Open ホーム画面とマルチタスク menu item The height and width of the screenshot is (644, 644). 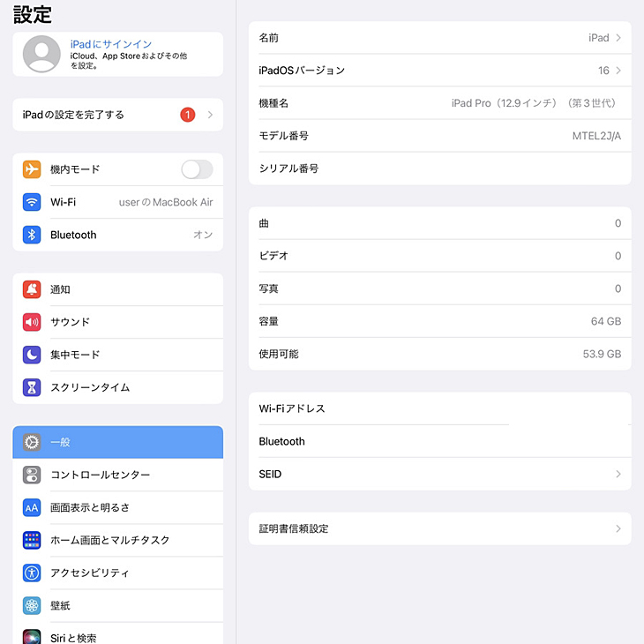(x=118, y=540)
